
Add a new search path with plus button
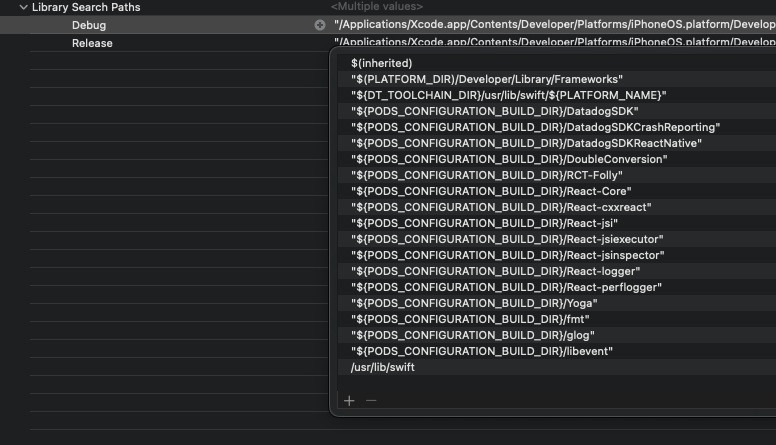point(349,400)
